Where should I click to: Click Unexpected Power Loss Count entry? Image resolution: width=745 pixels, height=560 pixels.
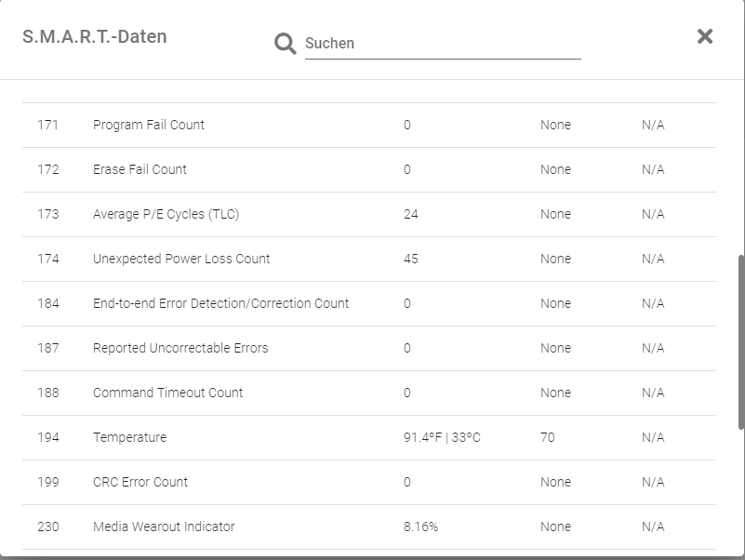click(x=181, y=259)
